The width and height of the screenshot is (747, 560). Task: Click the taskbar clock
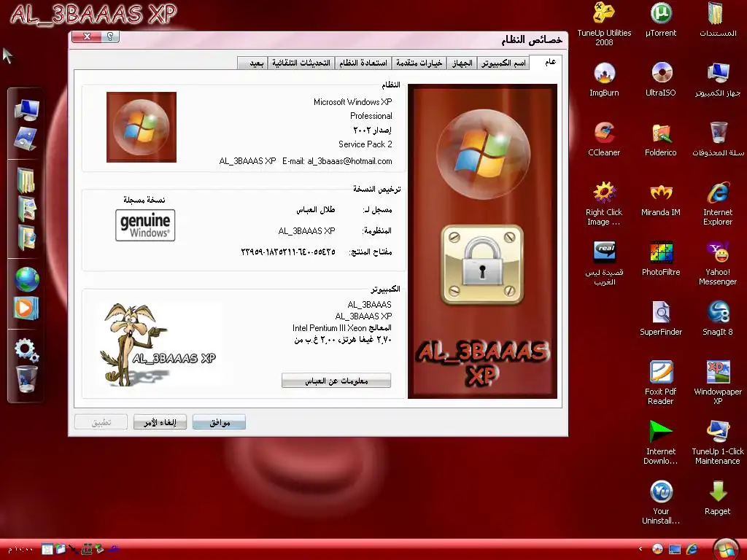click(20, 549)
